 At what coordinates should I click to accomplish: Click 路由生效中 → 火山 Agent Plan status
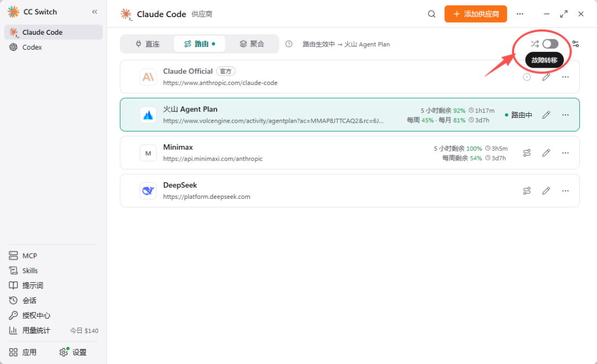pos(346,44)
